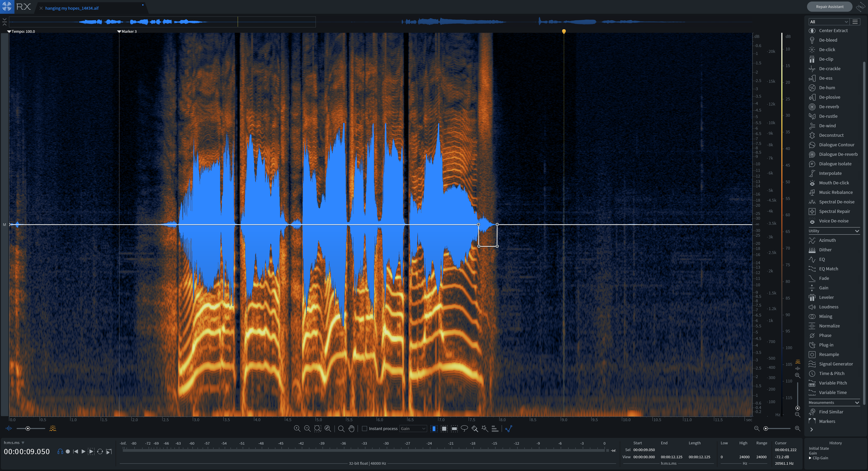868x471 pixels.
Task: Click the Play button
Action: 83,451
